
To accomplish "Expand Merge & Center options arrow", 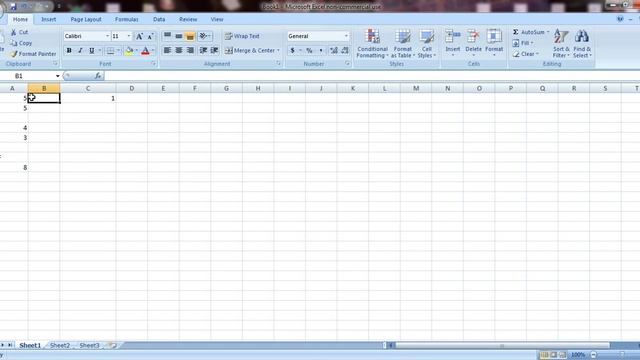I will (278, 51).
